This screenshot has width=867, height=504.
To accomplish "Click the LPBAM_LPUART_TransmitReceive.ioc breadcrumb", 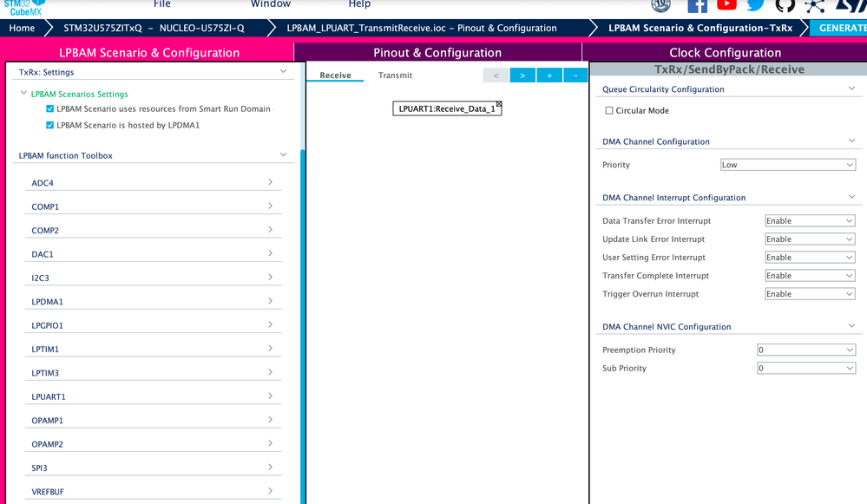I will [x=421, y=28].
